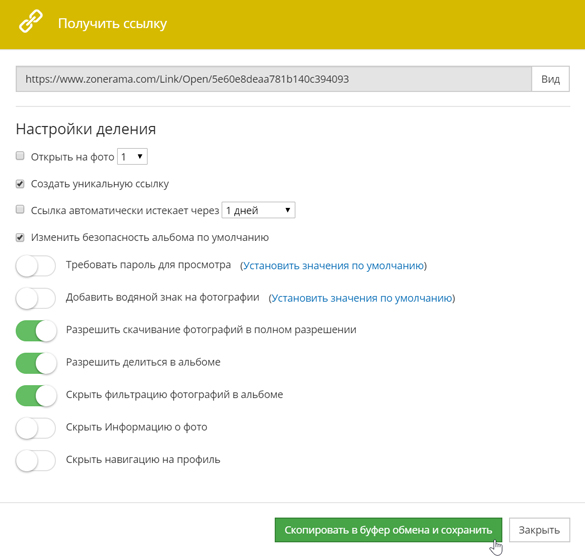The image size is (585, 557).
Task: Open password 'Установить значения по умолчанию' link
Action: [333, 266]
